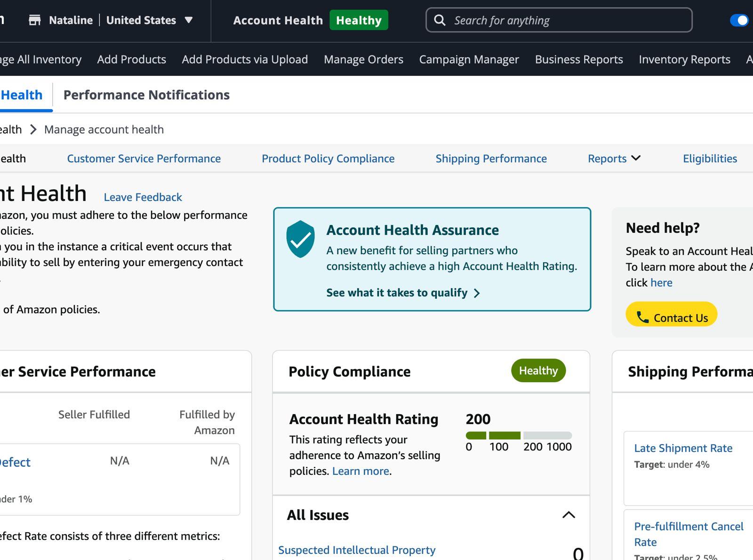
Task: Open Customer Service Performance section
Action: [144, 159]
